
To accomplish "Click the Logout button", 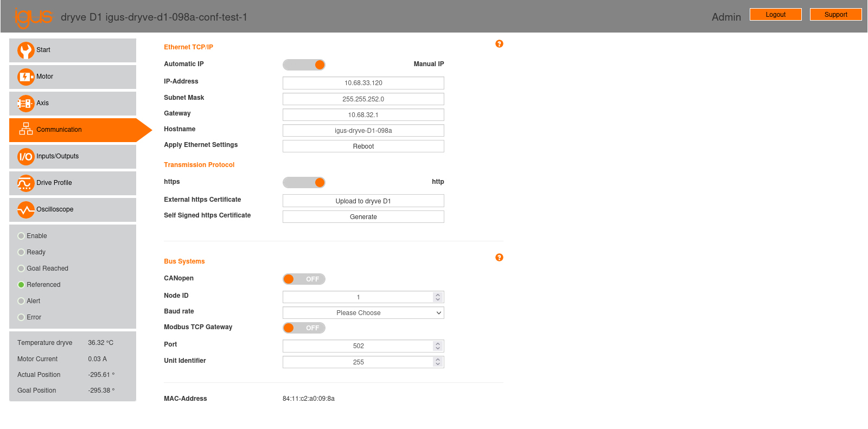I will (x=775, y=15).
